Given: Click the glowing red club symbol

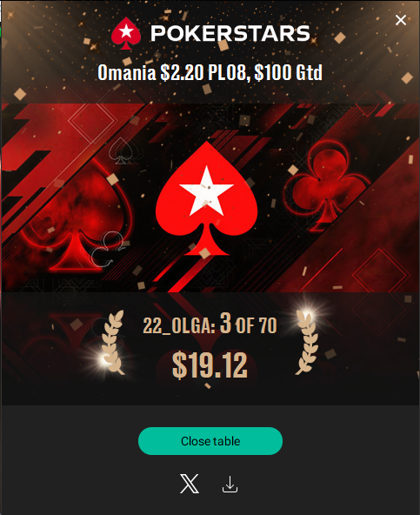Looking at the screenshot, I should click(327, 185).
